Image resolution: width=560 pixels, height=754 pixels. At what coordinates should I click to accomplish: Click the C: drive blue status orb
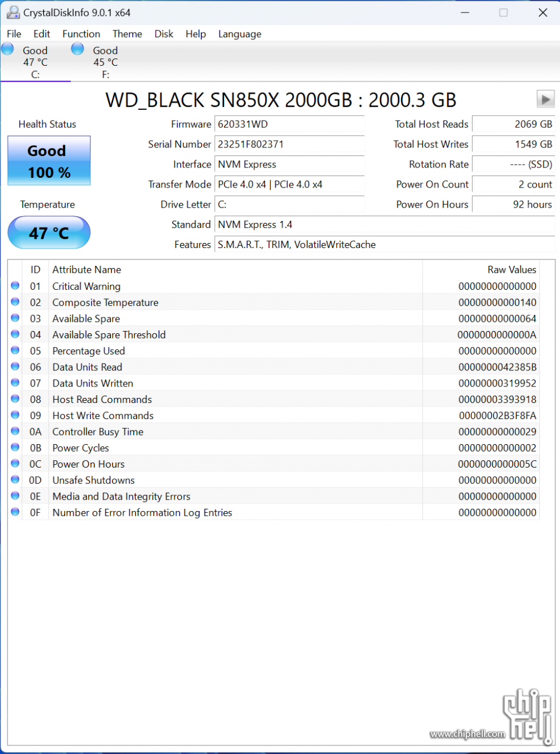[x=7, y=49]
